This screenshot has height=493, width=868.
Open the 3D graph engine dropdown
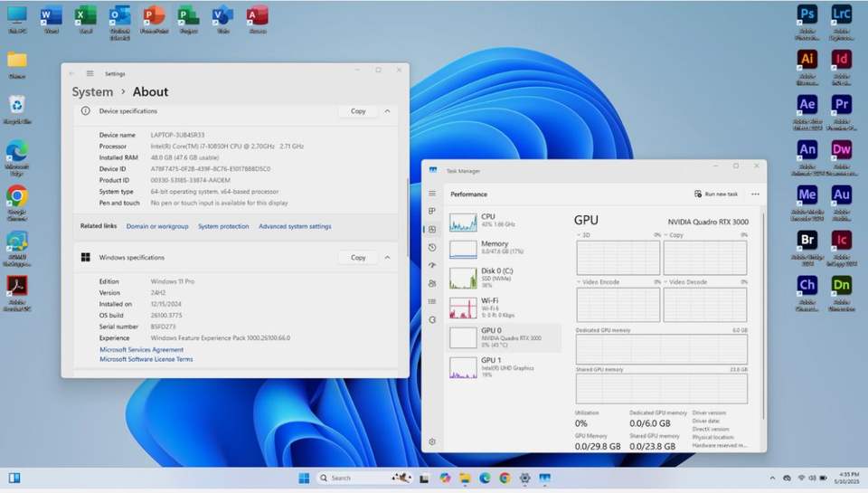click(583, 234)
